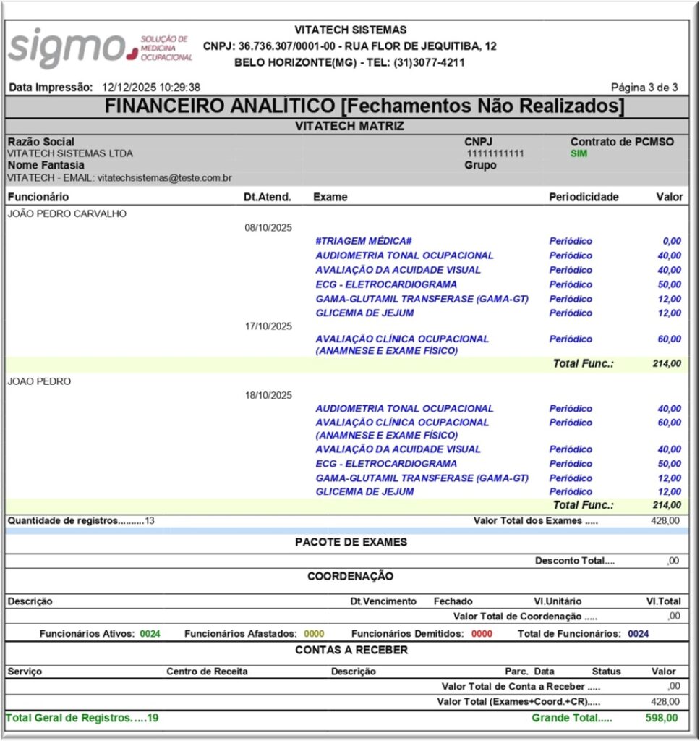
Task: Click the COORDENAÇÃO section heading
Action: pyautogui.click(x=350, y=577)
